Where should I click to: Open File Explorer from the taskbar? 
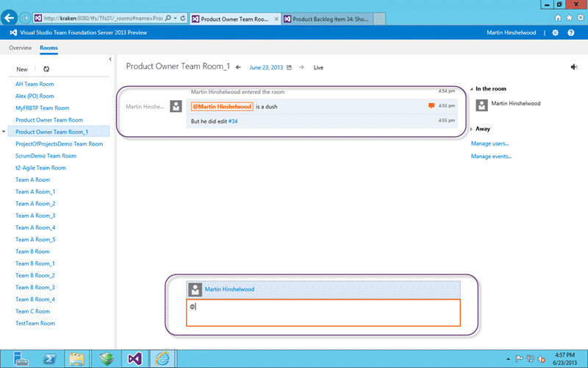click(x=77, y=359)
